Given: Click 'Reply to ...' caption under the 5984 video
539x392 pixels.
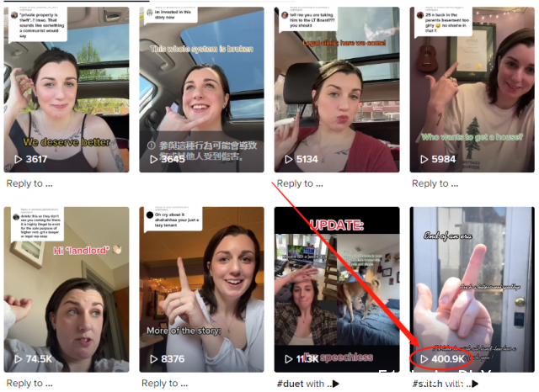Looking at the screenshot, I should click(x=435, y=183).
